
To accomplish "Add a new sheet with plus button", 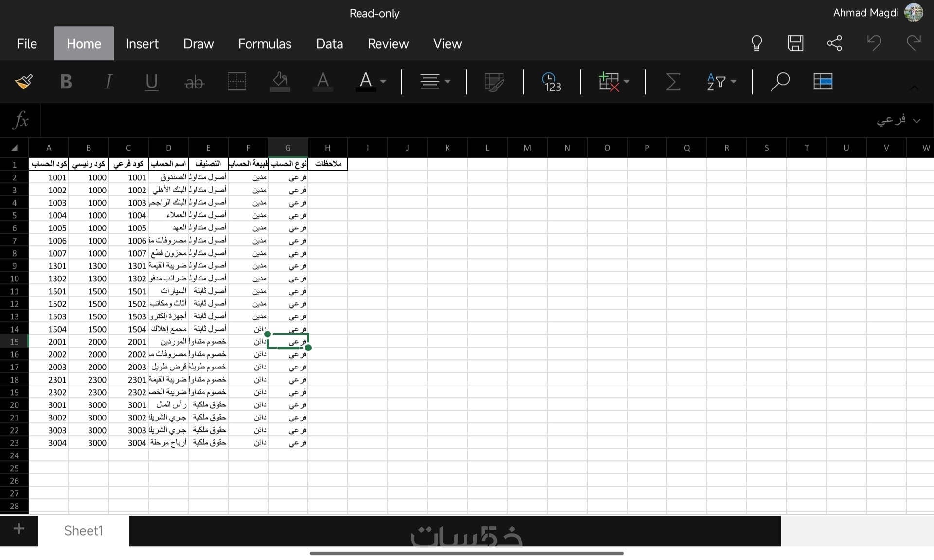I will tap(19, 529).
